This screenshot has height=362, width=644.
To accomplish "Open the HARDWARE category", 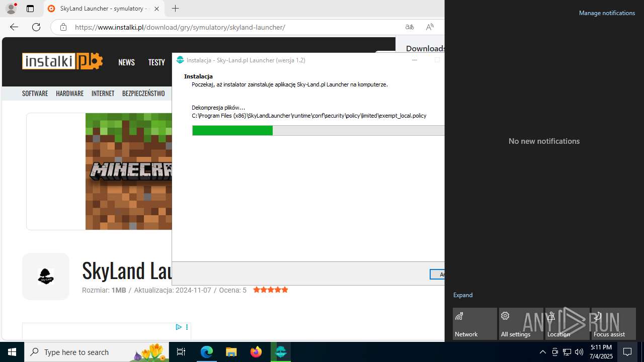I will [x=70, y=94].
